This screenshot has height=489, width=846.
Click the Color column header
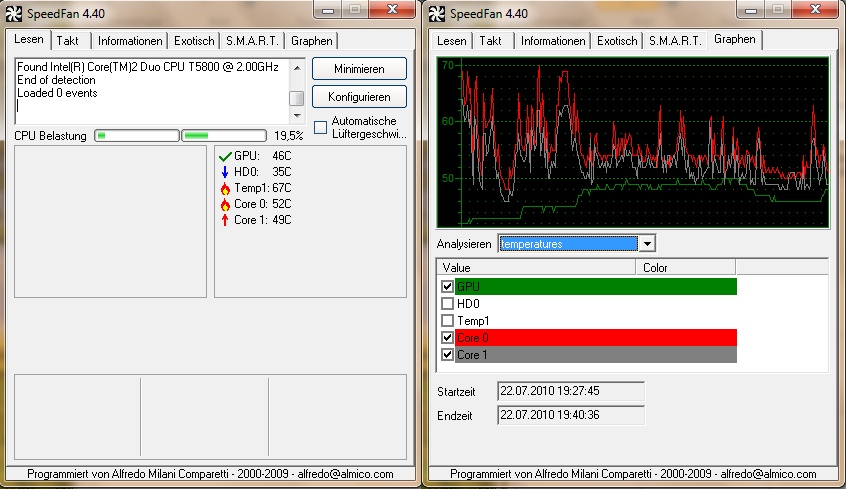[x=686, y=268]
